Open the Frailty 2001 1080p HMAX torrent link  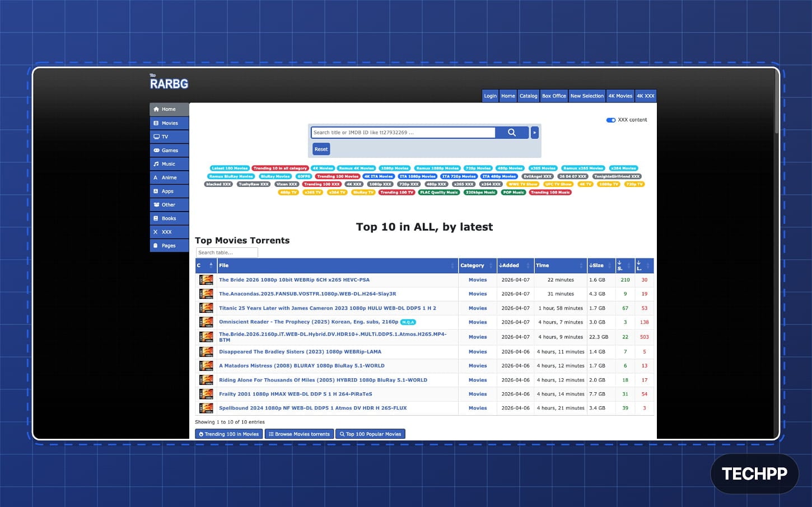point(296,394)
